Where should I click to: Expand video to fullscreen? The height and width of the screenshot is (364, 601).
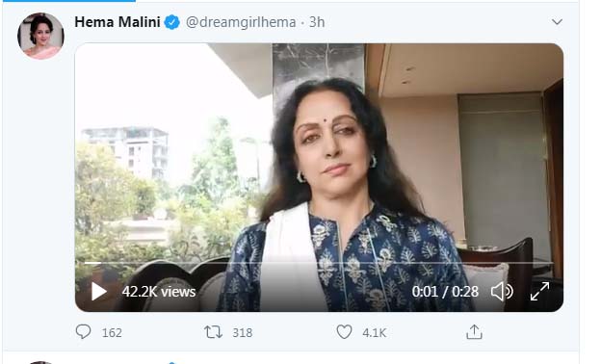(539, 292)
